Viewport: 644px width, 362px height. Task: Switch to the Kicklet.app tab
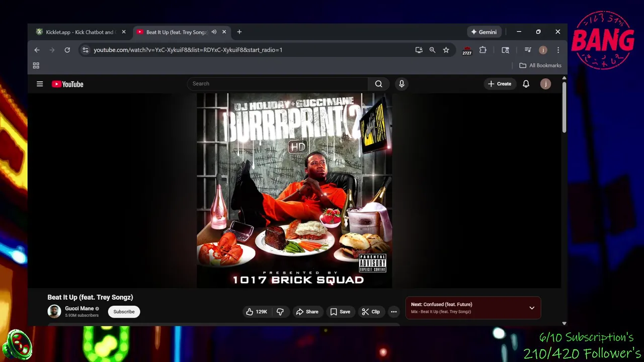click(79, 32)
